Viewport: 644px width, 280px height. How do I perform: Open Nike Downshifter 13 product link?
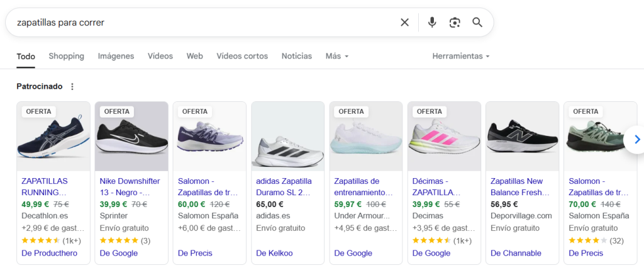point(130,186)
